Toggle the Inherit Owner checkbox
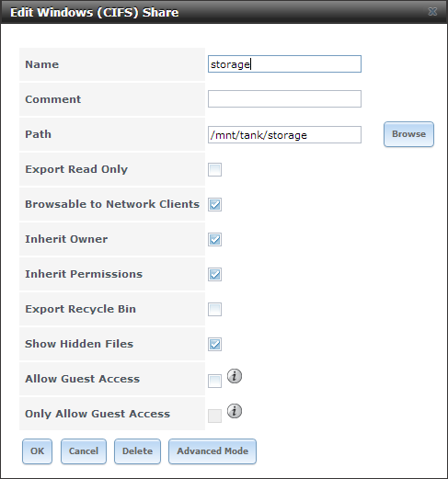 click(x=214, y=240)
